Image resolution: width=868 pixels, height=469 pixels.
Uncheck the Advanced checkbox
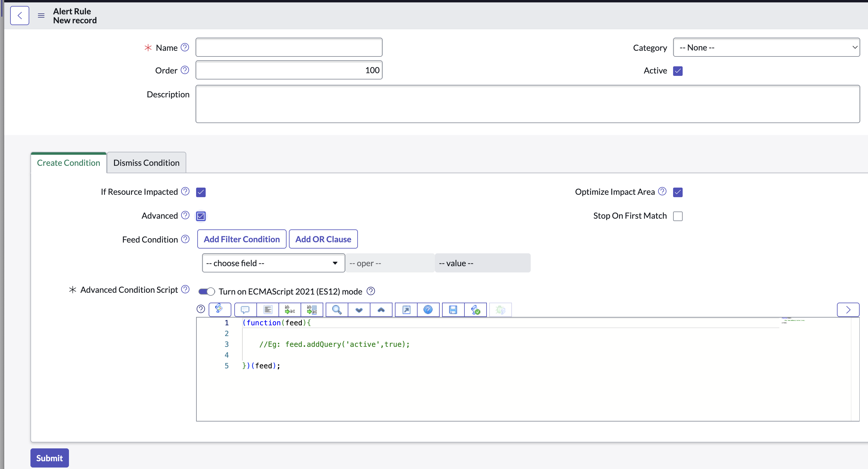[x=201, y=216]
